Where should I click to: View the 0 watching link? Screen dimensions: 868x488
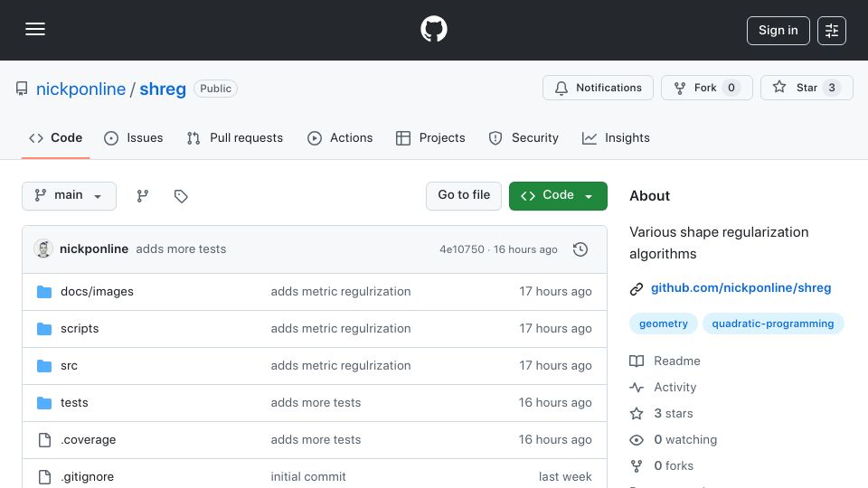click(x=685, y=440)
